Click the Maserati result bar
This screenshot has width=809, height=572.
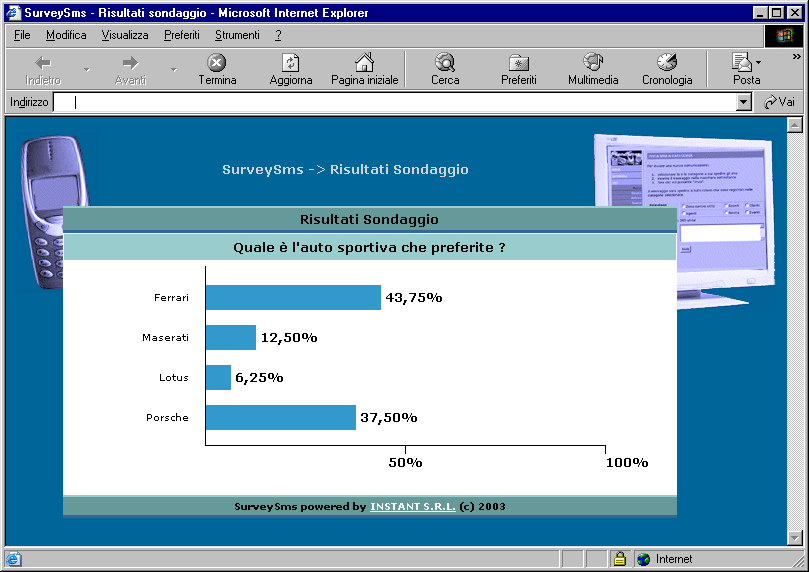click(x=231, y=337)
